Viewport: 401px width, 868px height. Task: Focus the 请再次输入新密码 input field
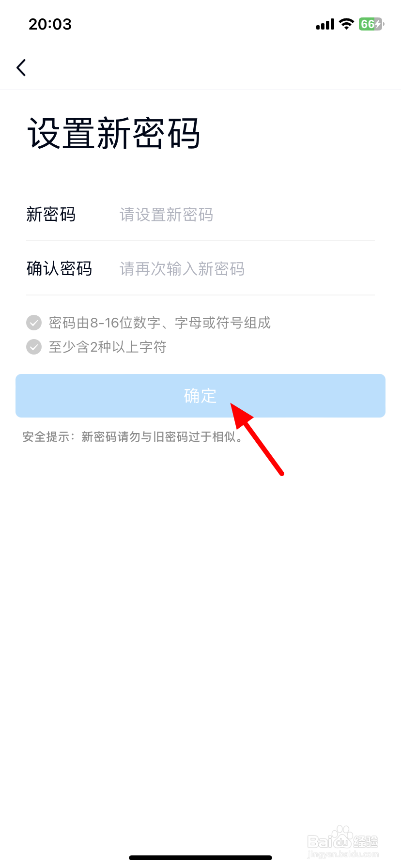[247, 268]
